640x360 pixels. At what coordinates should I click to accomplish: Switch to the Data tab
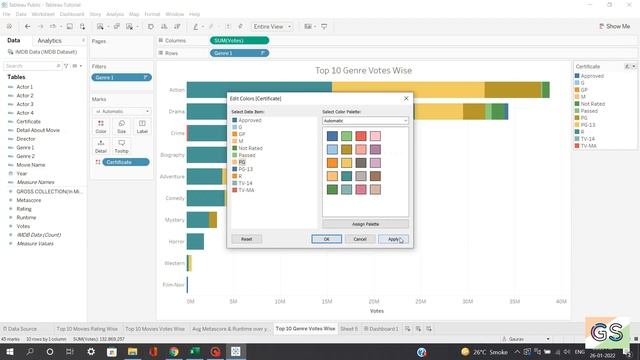13,40
